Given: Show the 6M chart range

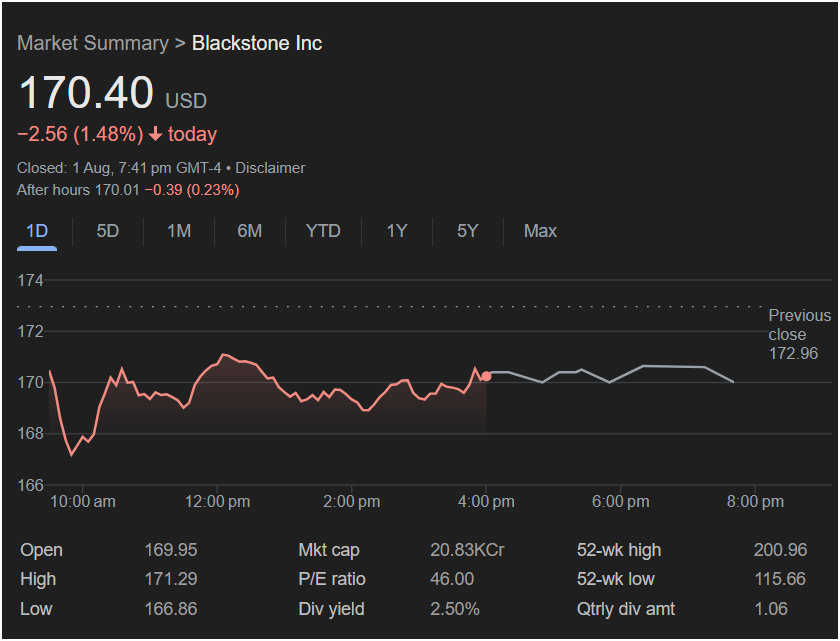Looking at the screenshot, I should coord(250,231).
